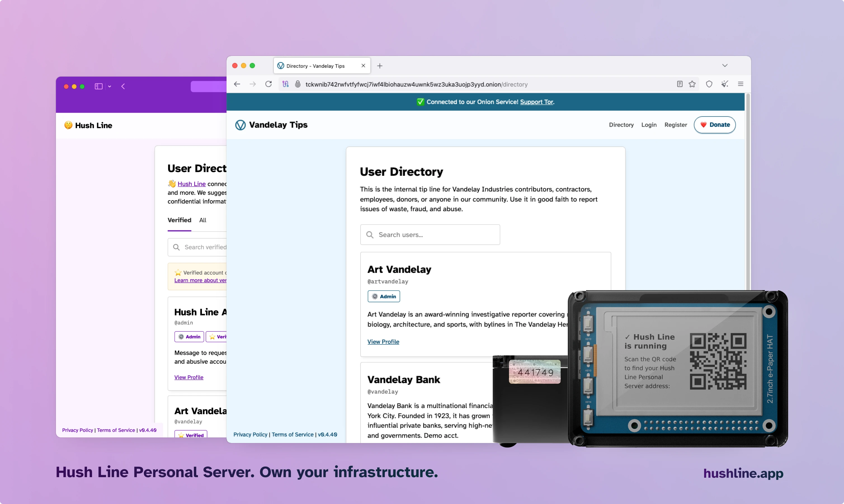The height and width of the screenshot is (504, 844).
Task: Switch to the All tab
Action: pyautogui.click(x=203, y=220)
